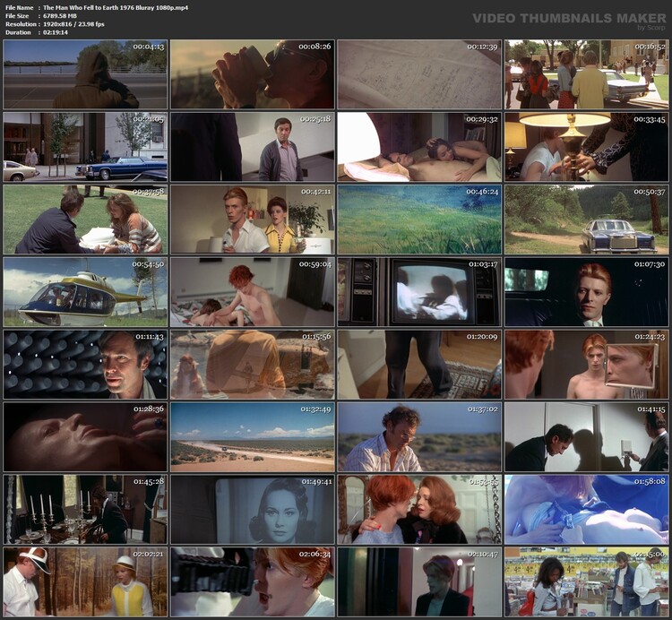Select the thumbnail stamped 00:42:11
672x620 pixels.
click(x=253, y=220)
